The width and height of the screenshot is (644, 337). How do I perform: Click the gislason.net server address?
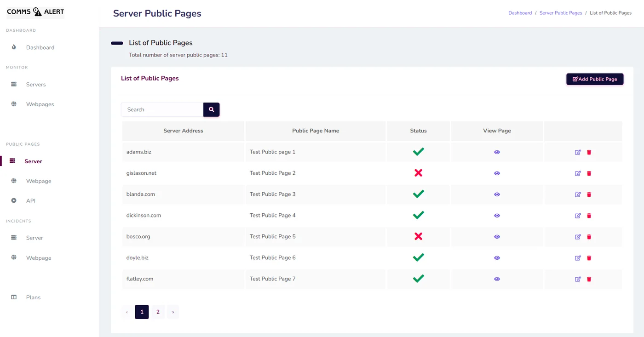[x=141, y=173]
